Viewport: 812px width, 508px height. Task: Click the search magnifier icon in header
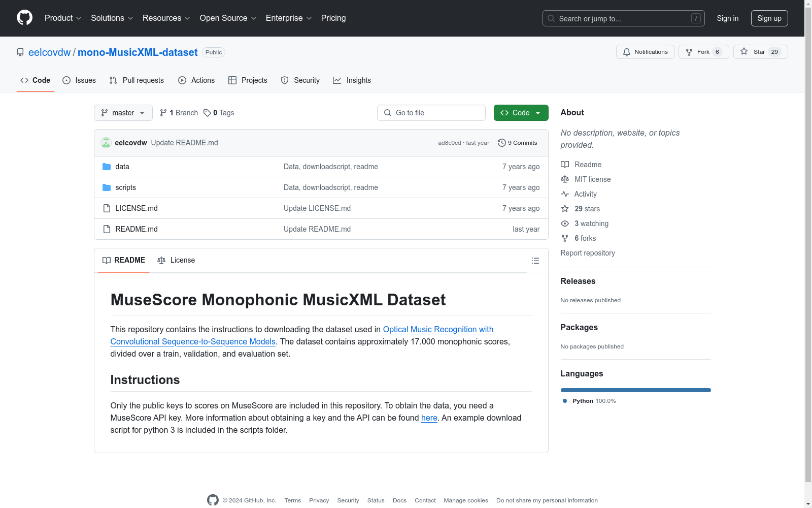point(551,18)
